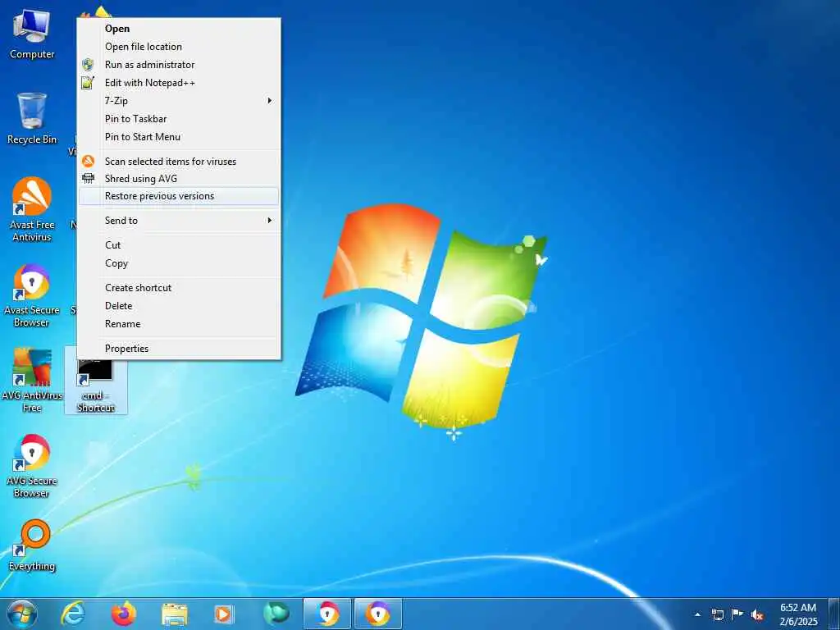Show hidden tray icons arrow
This screenshot has width=840, height=630.
click(697, 614)
